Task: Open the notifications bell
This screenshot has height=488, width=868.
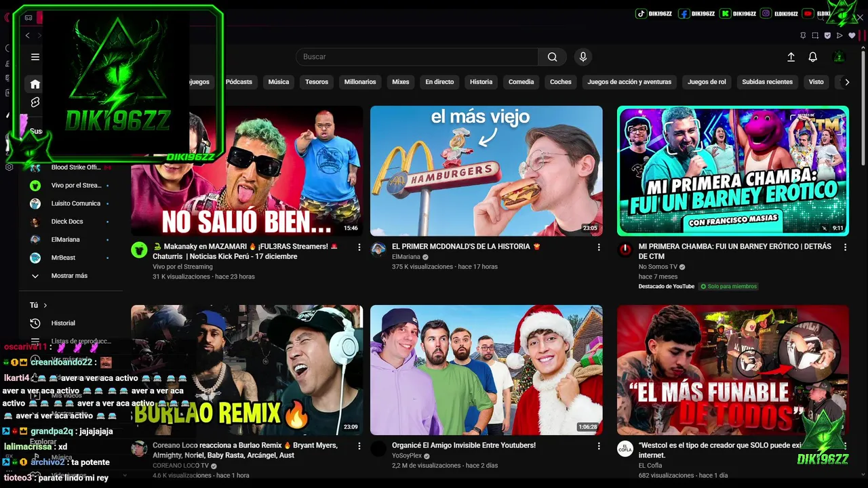Action: coord(812,57)
